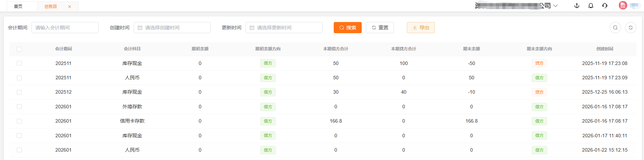Switch to the 首页 tab

(18, 7)
